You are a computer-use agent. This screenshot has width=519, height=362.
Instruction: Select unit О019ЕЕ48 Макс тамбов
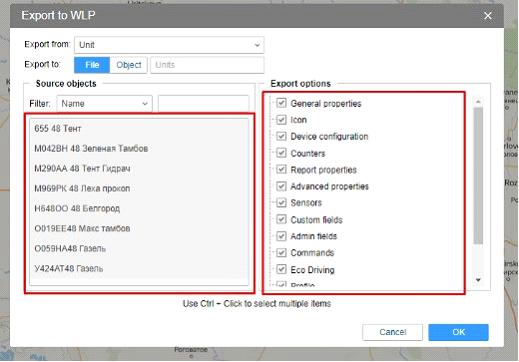[139, 229]
